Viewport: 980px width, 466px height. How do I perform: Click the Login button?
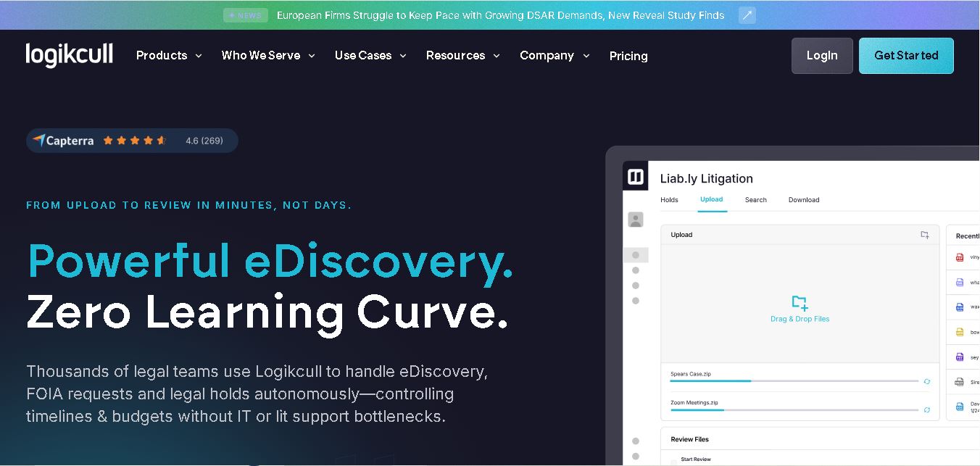[822, 56]
